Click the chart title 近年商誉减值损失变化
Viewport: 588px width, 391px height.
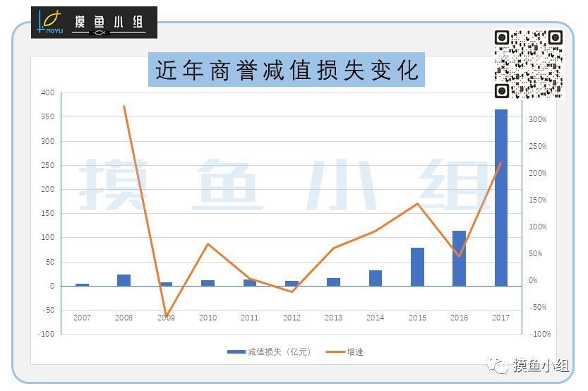tap(286, 70)
